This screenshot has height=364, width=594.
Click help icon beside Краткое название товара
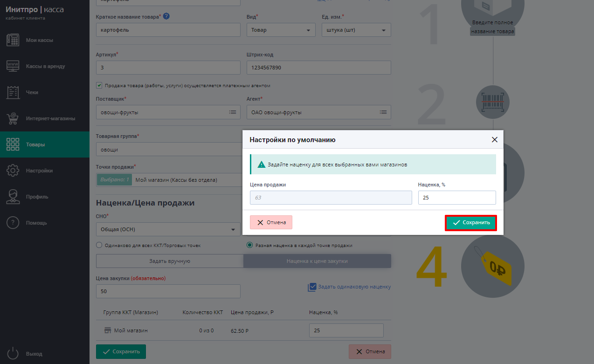click(166, 16)
